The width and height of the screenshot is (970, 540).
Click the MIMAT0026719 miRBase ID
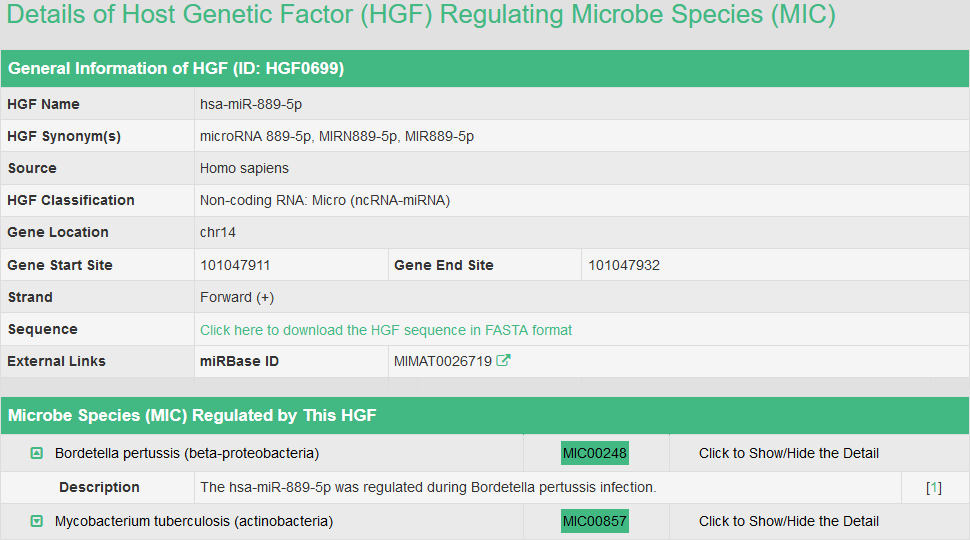(x=443, y=361)
